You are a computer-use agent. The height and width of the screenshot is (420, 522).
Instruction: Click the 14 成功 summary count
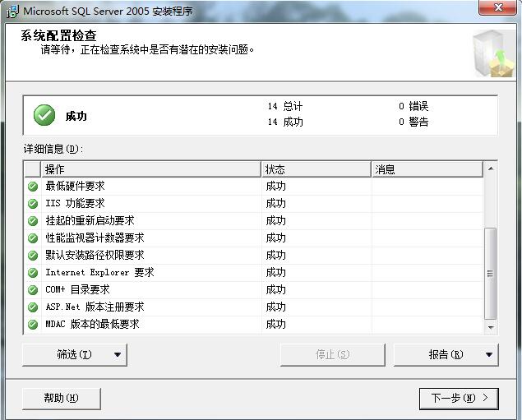pyautogui.click(x=285, y=122)
